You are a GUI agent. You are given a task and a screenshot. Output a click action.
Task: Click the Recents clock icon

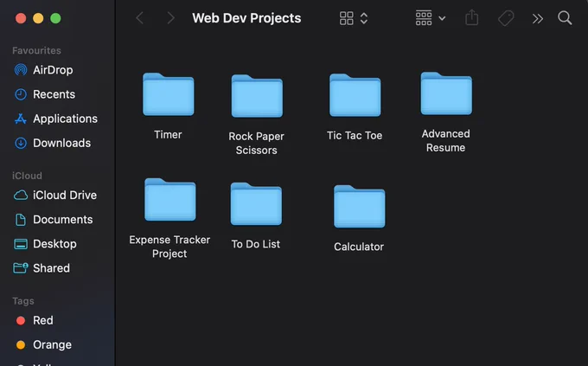point(21,94)
